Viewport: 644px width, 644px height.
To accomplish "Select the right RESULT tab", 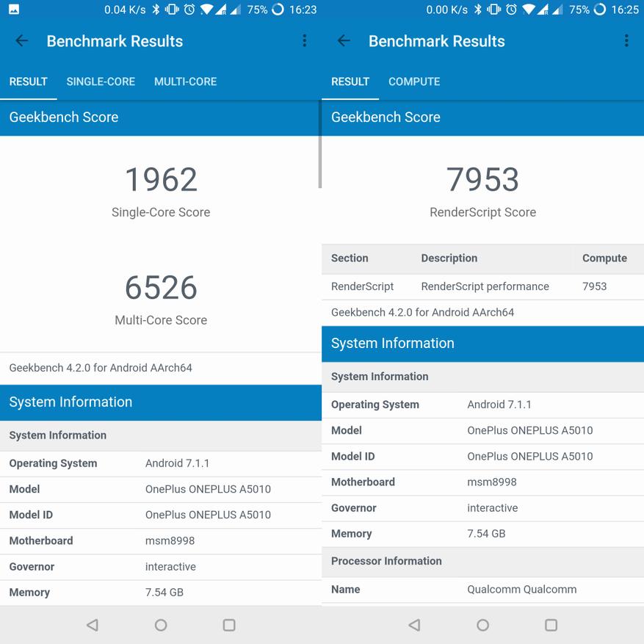I will coord(350,82).
